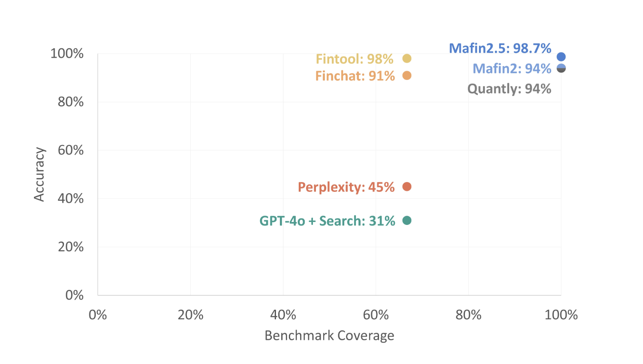Click the "GPT-4o + Search: 31%" label
Image resolution: width=643 pixels, height=364 pixels.
click(327, 221)
